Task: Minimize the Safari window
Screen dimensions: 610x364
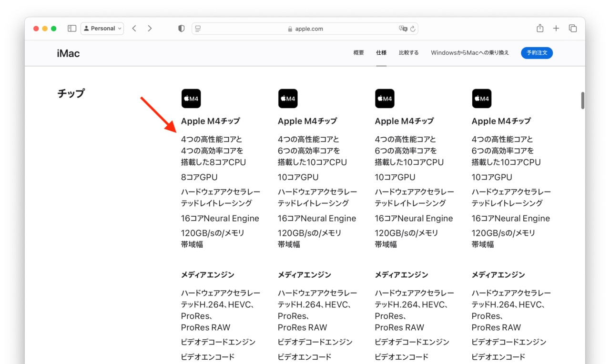Action: pos(45,29)
